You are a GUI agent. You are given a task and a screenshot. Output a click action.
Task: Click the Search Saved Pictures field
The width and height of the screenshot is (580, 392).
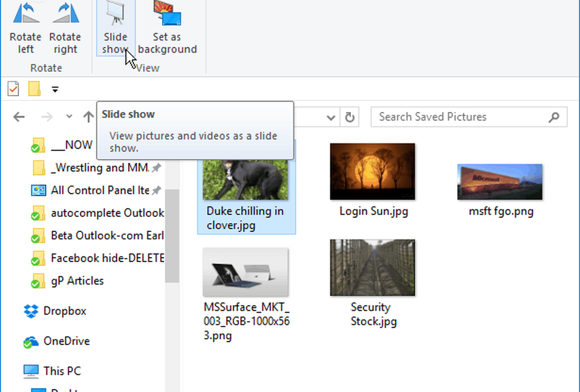(x=458, y=117)
